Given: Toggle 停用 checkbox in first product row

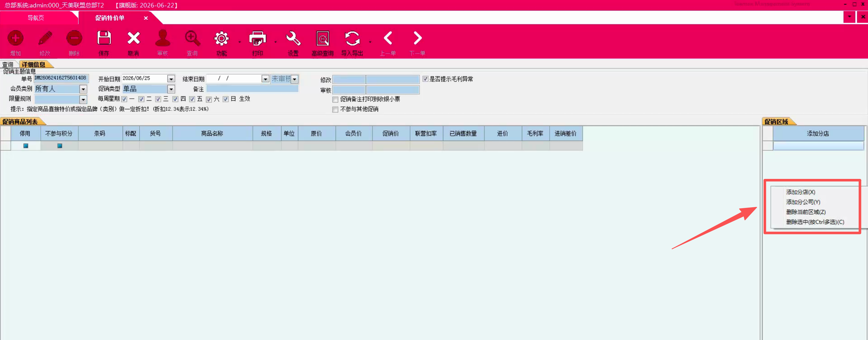Looking at the screenshot, I should click(x=25, y=146).
